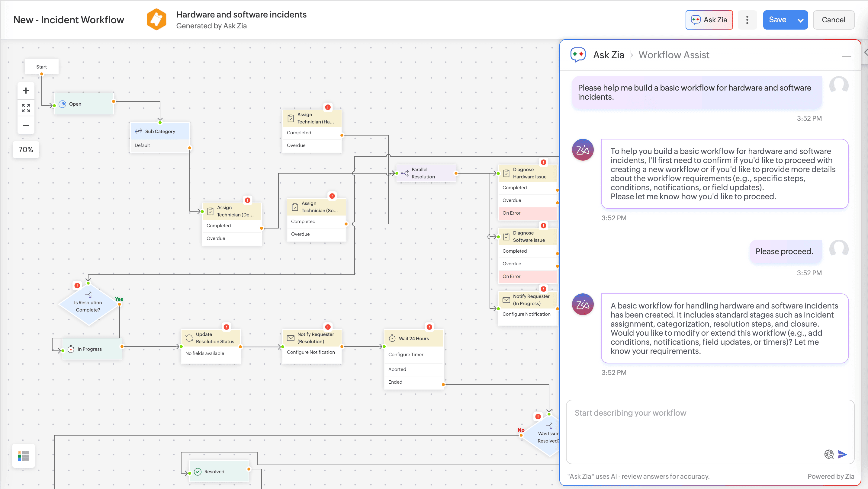Click No fields available under Update Resolution Status
868x489 pixels.
204,353
